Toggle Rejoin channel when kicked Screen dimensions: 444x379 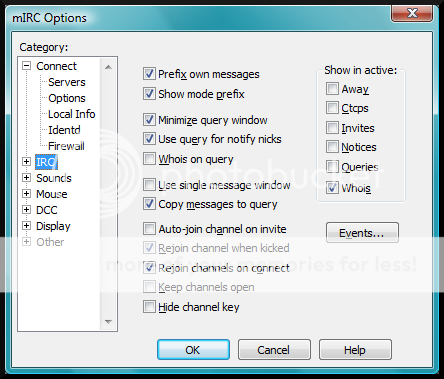149,248
